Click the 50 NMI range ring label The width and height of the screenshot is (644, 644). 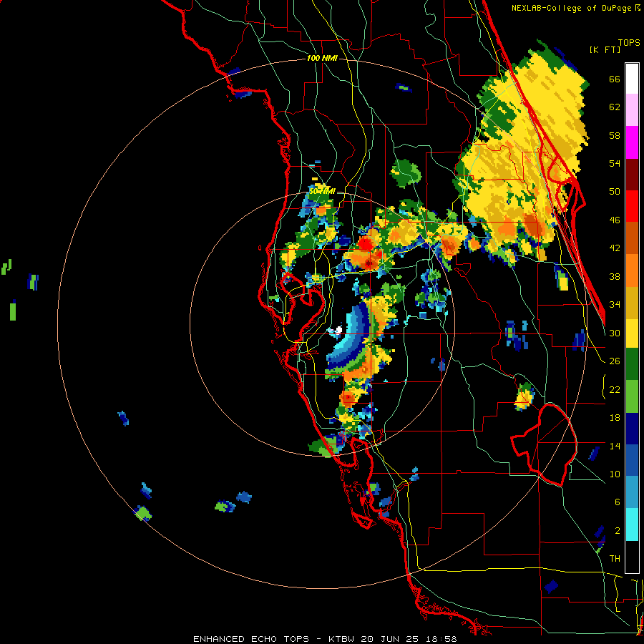(x=321, y=191)
